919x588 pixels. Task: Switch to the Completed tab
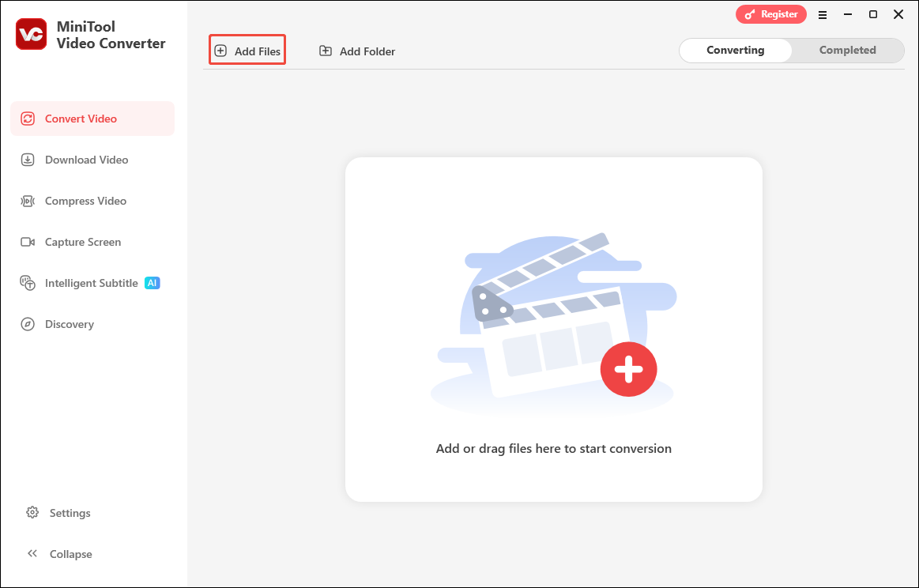click(847, 50)
